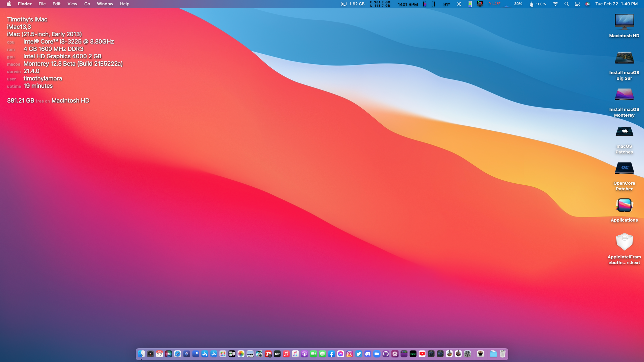
Task: Expand the 1401 RPM fan speed menu
Action: tap(408, 4)
